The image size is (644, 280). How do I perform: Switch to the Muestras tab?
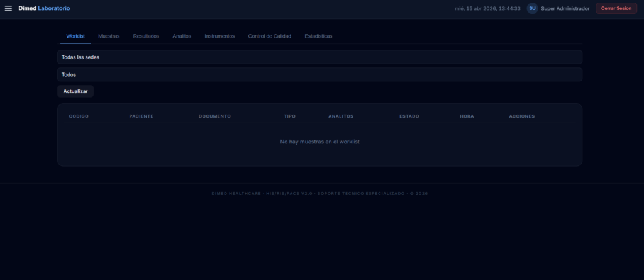109,36
